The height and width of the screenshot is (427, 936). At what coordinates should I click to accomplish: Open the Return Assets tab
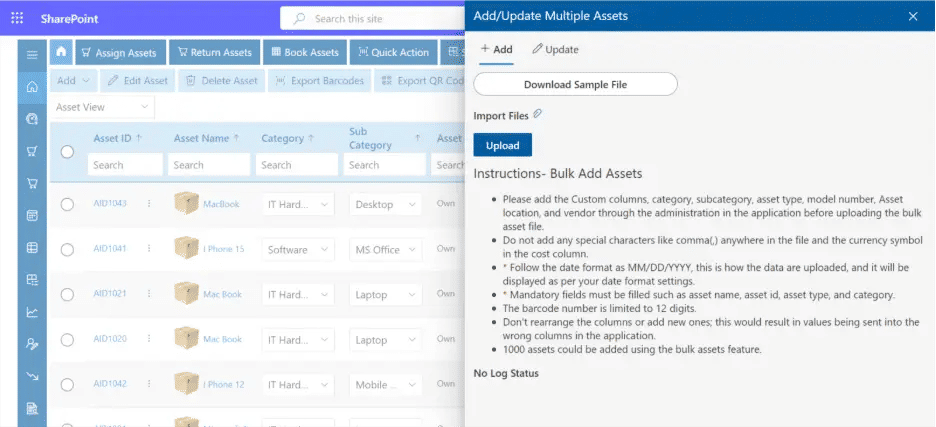[x=214, y=53]
